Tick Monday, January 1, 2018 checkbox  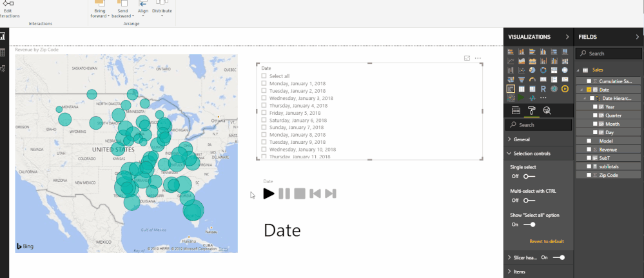264,84
